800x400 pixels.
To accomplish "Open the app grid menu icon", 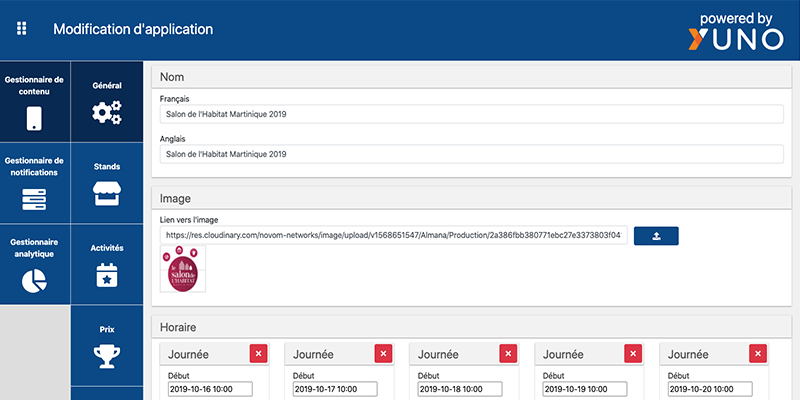I will (x=22, y=28).
